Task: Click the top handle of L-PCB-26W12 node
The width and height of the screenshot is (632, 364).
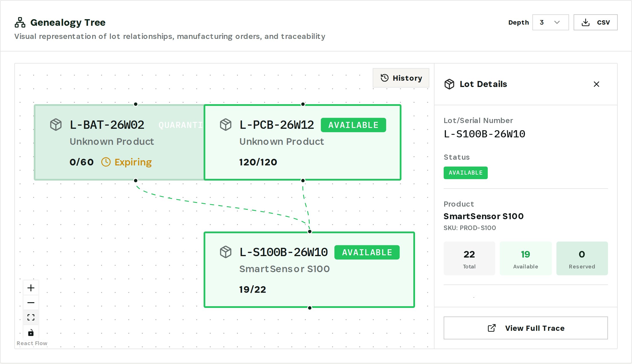Action: pyautogui.click(x=303, y=104)
